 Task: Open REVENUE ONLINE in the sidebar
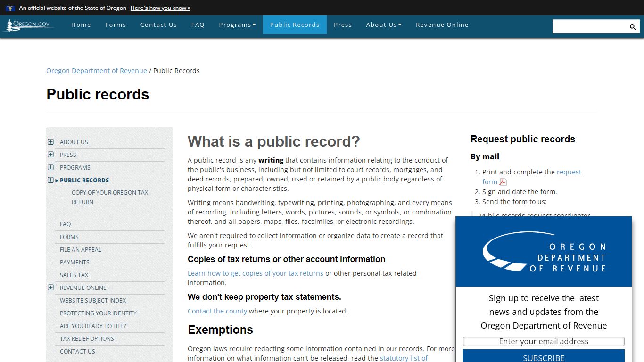pyautogui.click(x=83, y=288)
